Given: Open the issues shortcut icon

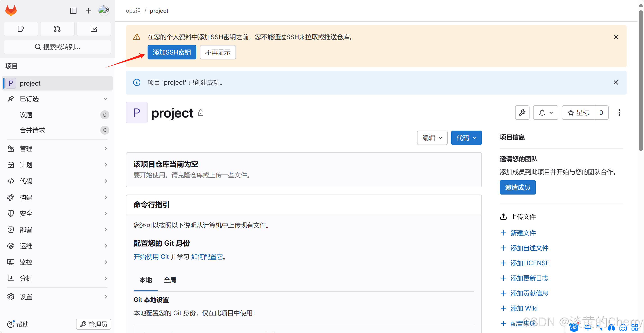Looking at the screenshot, I should (x=21, y=29).
